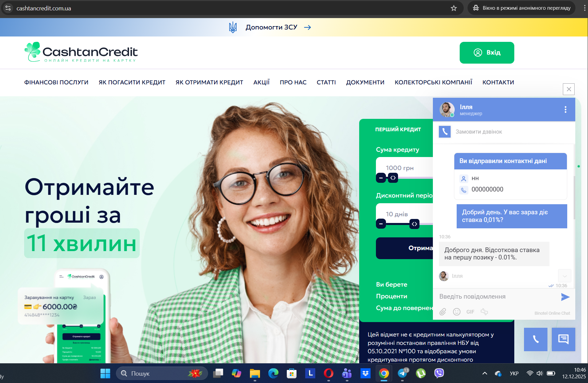Click the 10 днів period value
Screen dimensions: 588x383
click(397, 214)
